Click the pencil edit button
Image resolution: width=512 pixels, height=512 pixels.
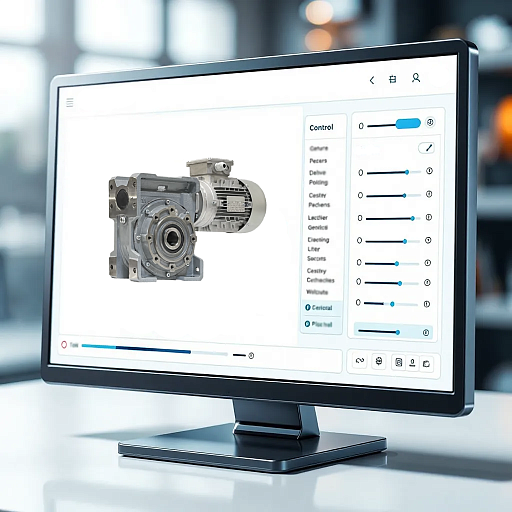click(427, 148)
